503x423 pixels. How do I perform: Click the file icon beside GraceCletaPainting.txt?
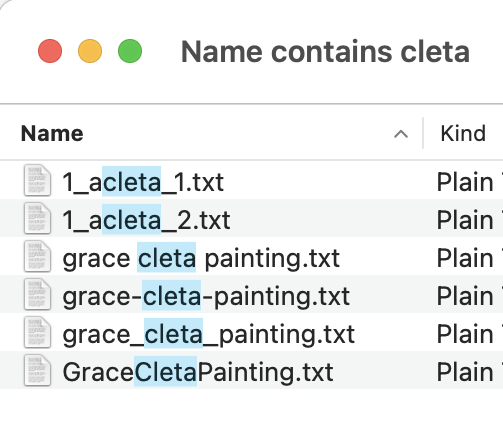(37, 370)
